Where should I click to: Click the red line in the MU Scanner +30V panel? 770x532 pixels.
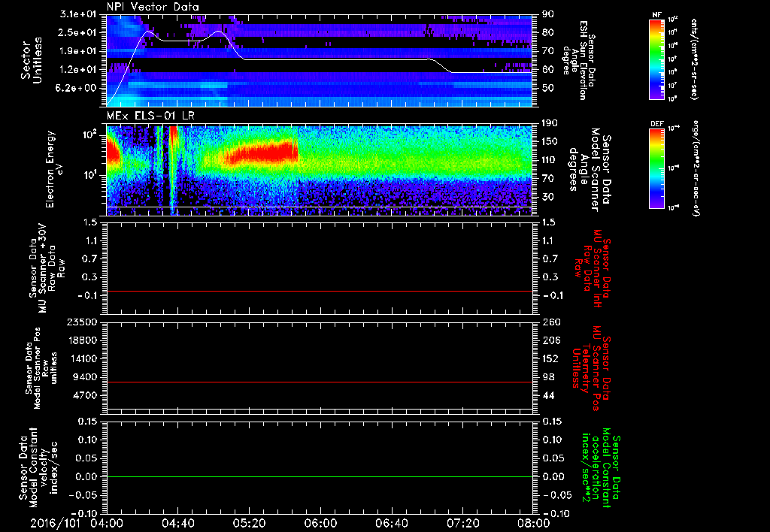tap(319, 291)
